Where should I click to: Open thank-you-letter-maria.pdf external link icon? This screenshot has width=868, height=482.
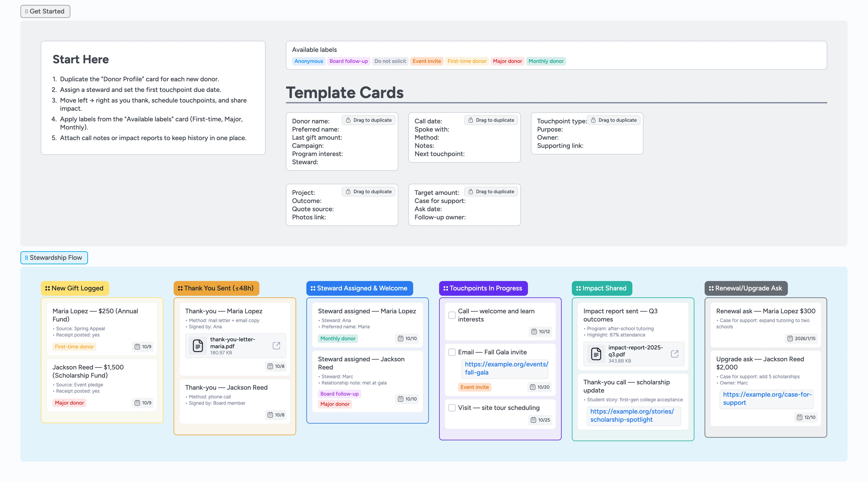(x=276, y=346)
